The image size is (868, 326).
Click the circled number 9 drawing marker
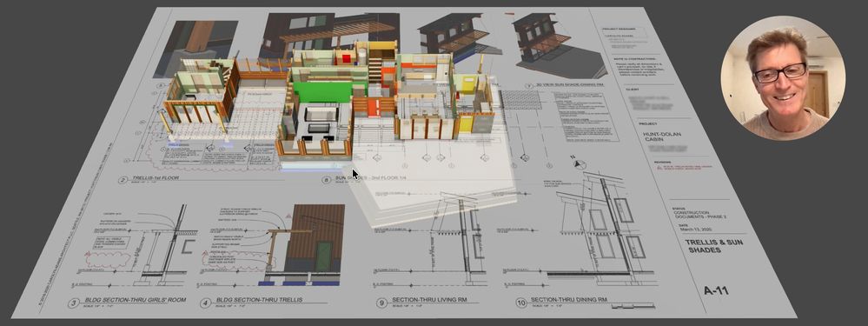click(x=382, y=303)
